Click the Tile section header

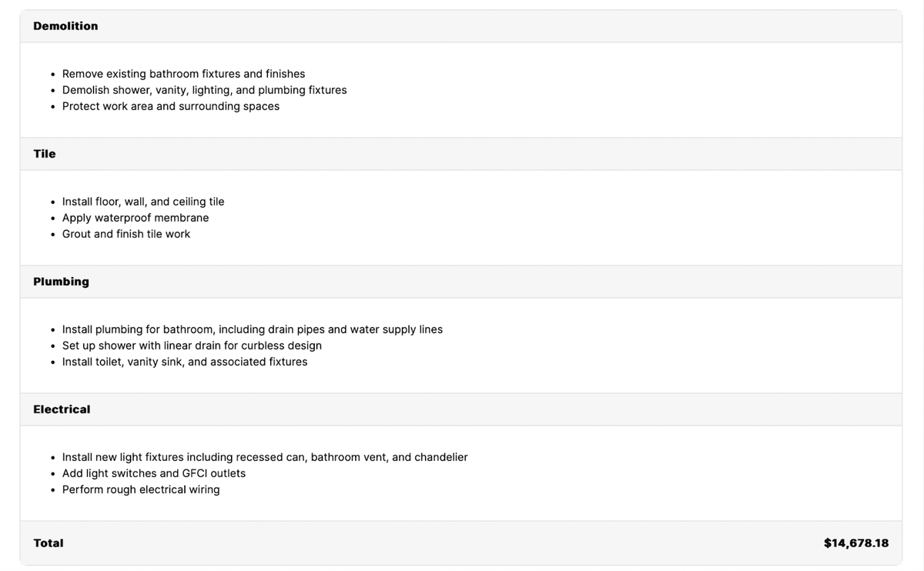(45, 154)
